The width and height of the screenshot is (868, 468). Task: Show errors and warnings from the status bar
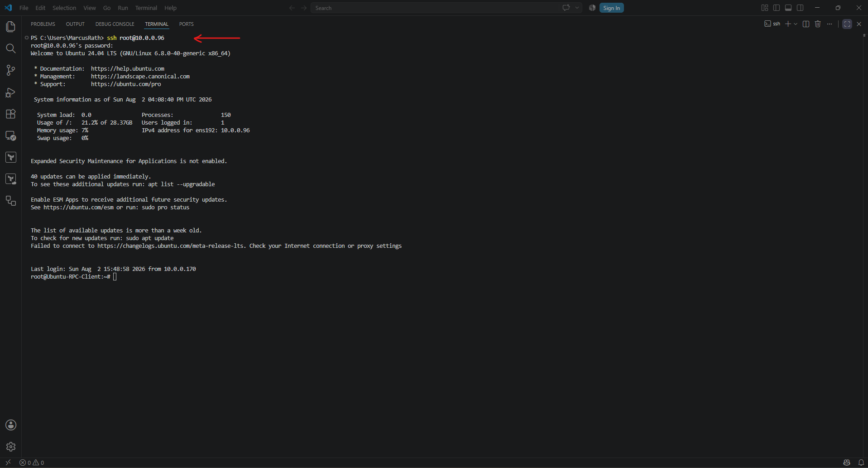[32, 463]
